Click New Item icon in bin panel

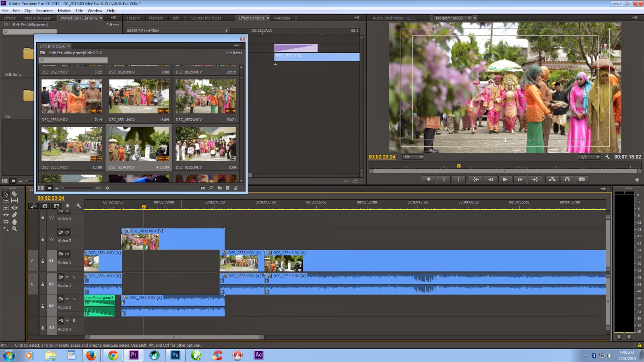pyautogui.click(x=228, y=188)
